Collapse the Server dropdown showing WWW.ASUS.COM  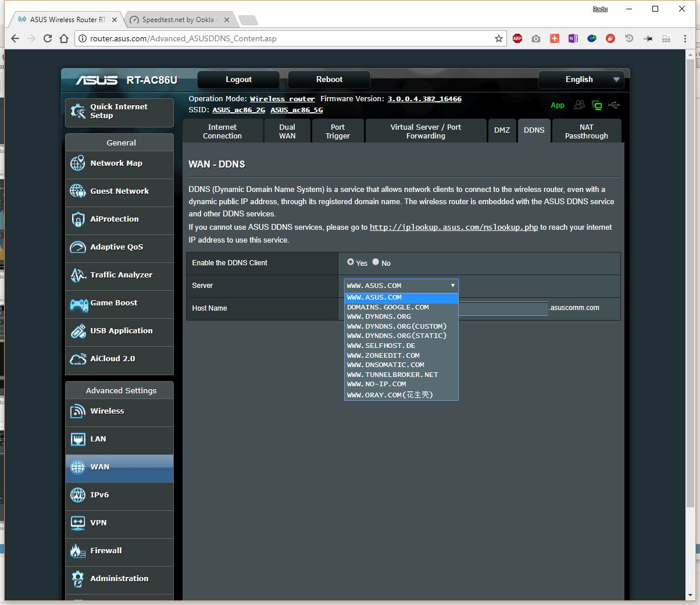click(x=401, y=286)
